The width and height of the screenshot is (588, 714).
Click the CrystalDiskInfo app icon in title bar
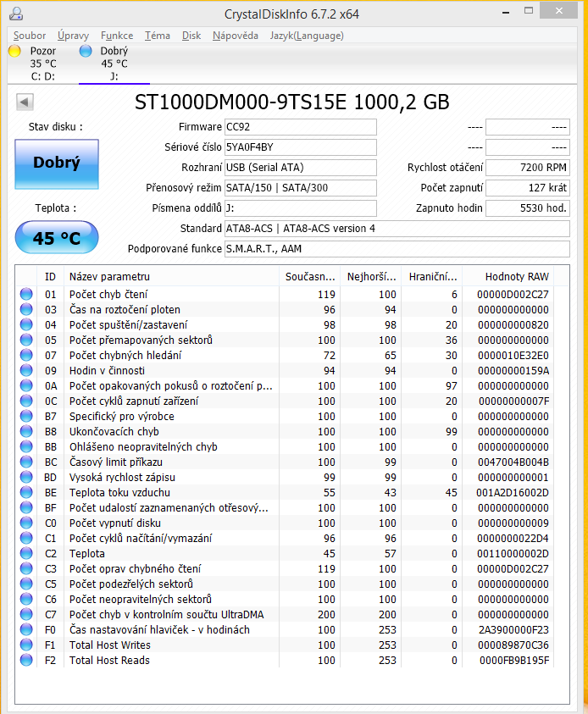16,14
